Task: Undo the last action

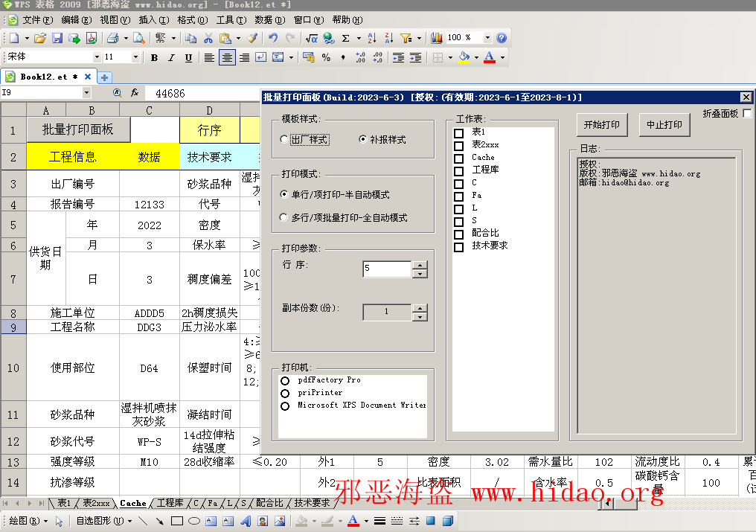Action: 273,38
